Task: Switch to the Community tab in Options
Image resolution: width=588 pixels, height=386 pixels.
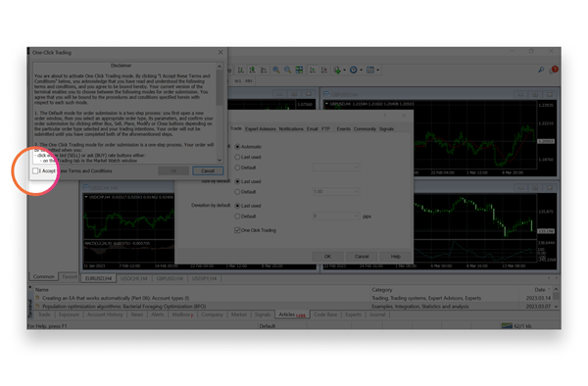Action: 365,129
